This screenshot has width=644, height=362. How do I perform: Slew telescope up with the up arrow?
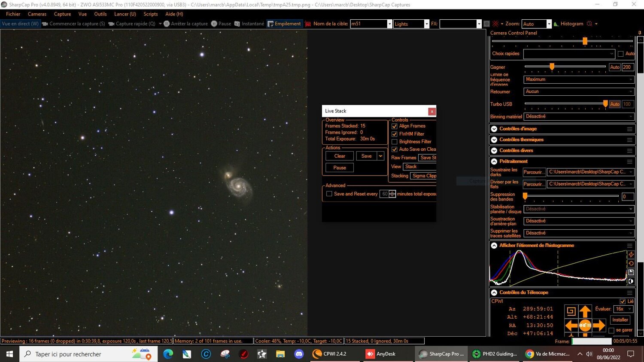(585, 311)
